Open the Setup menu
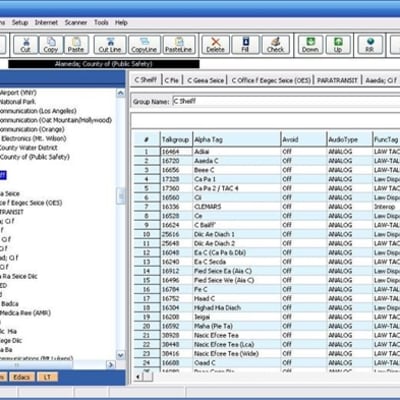Screen dimensions: 400x400 (20, 23)
